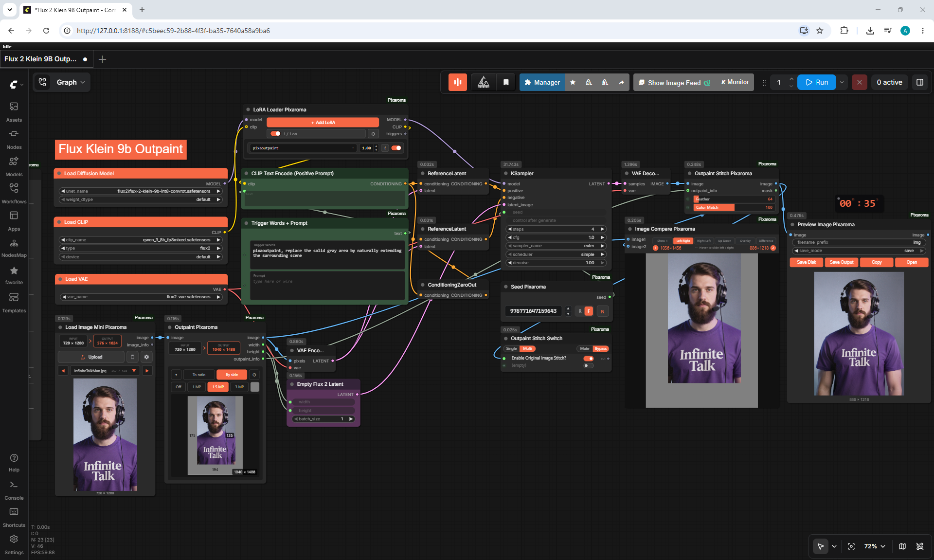934x560 pixels.
Task: Open the favorite star panel
Action: coord(14,275)
